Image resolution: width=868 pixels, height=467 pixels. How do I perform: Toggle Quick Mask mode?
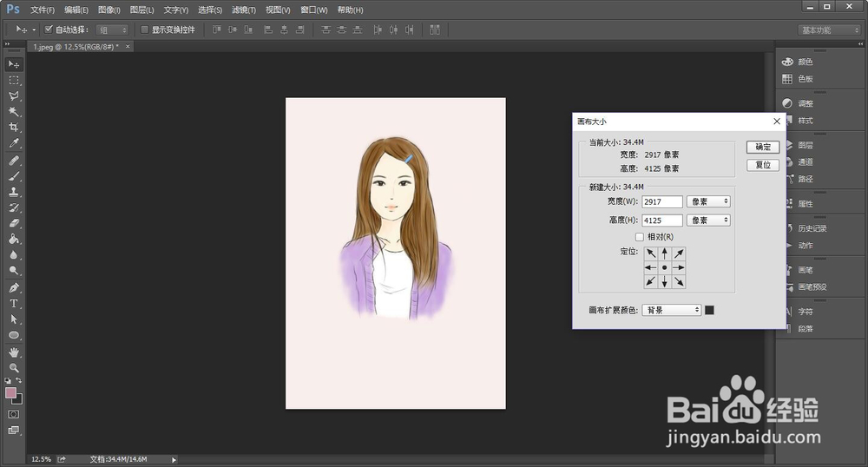[x=14, y=414]
